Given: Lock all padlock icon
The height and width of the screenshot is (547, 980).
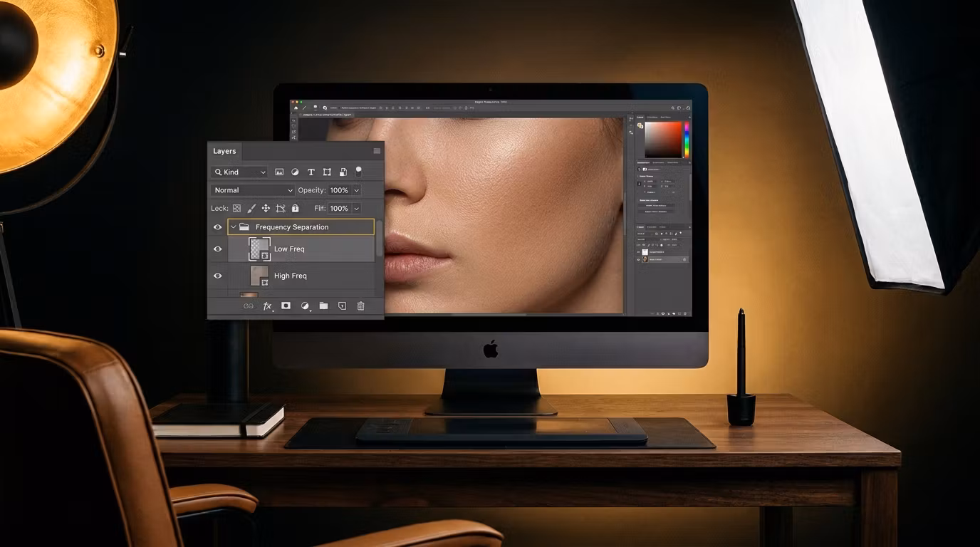Looking at the screenshot, I should coord(295,209).
